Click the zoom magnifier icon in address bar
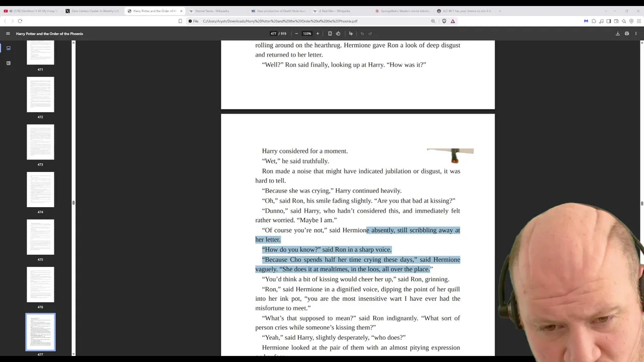 [433, 21]
